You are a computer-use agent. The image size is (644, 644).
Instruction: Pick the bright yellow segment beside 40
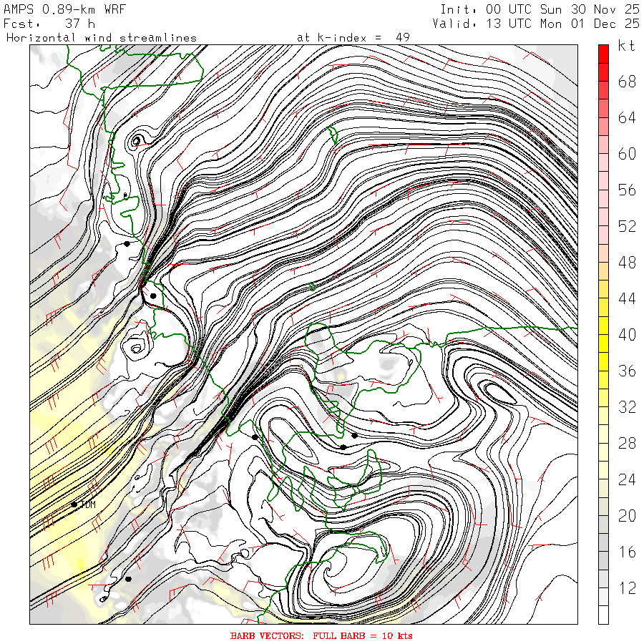pos(603,343)
